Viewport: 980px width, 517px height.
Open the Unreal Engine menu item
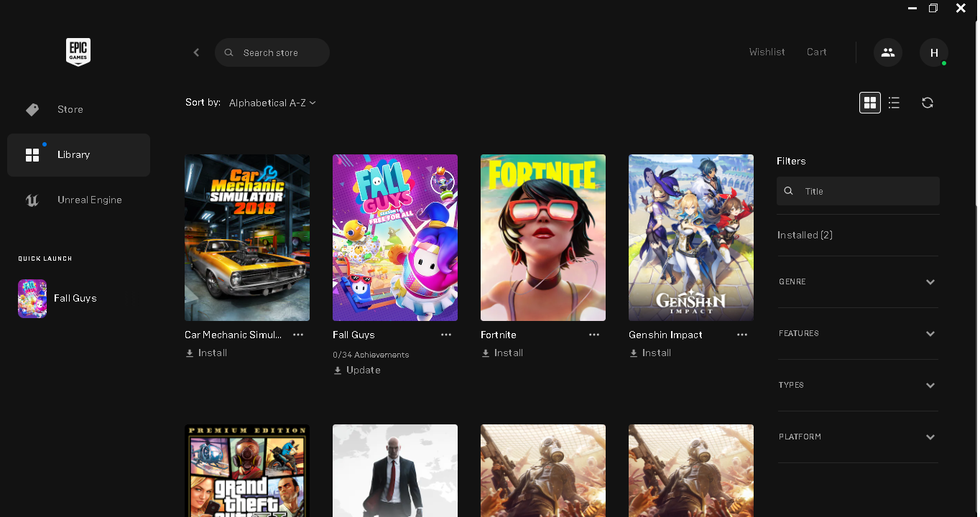[79, 200]
